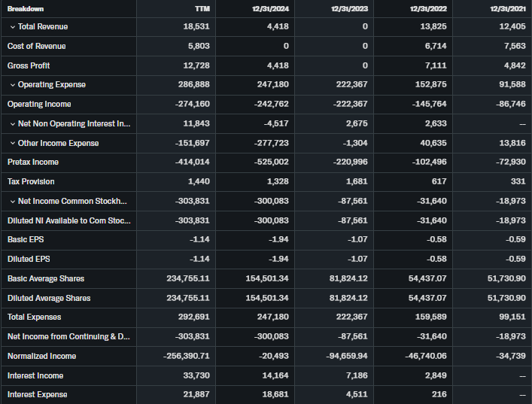Viewport: 532px width, 404px height.
Task: Select the Basic EPS row label
Action: (26, 240)
